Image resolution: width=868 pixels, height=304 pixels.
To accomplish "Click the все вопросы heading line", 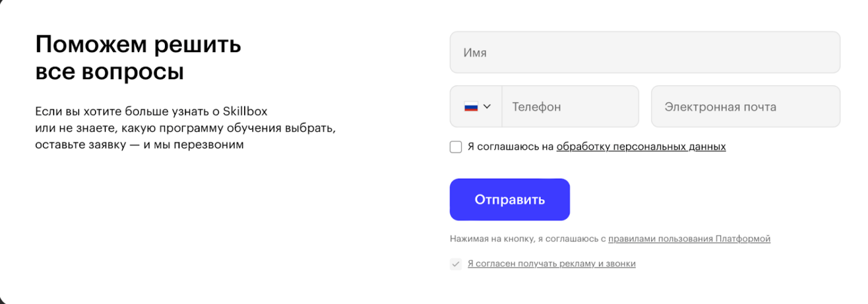I will [x=109, y=72].
